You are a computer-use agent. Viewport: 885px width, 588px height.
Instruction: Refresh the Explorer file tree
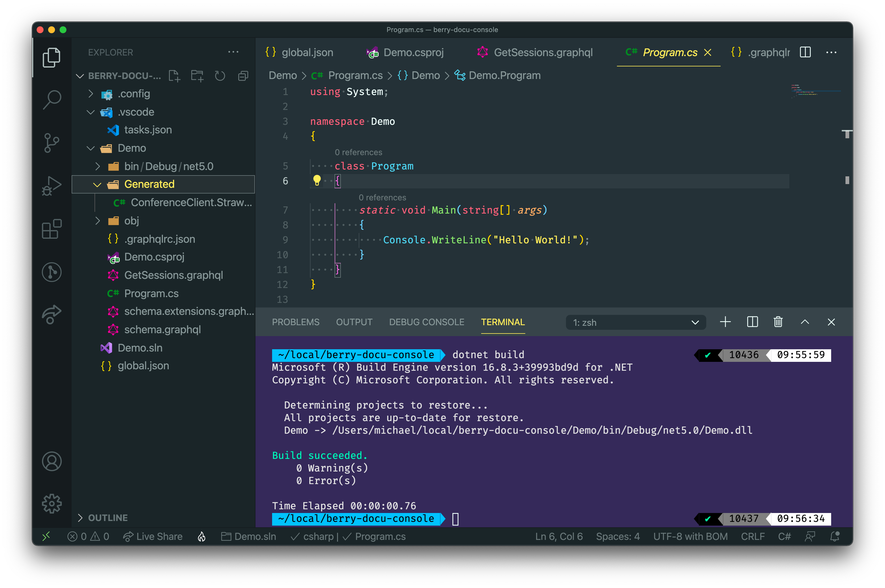[x=220, y=76]
